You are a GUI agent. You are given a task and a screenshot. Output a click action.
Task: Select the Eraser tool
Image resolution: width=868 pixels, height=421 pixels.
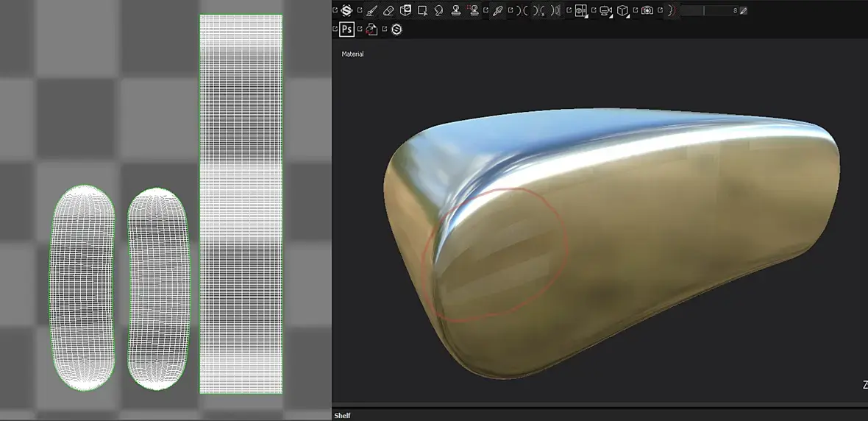pos(388,10)
